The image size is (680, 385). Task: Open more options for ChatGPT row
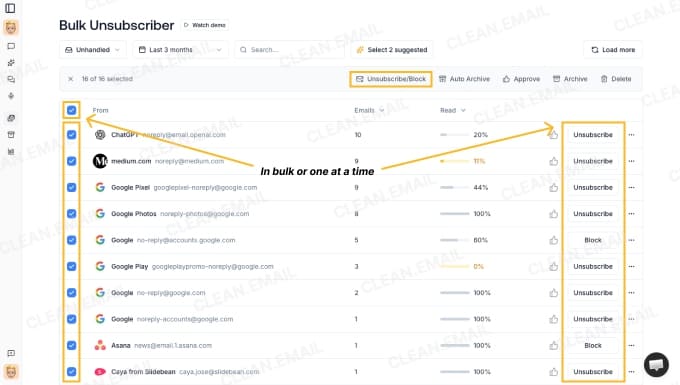point(631,135)
